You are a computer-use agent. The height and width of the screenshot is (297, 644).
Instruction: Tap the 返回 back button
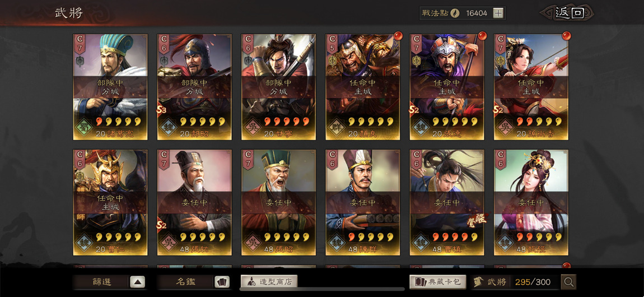pyautogui.click(x=569, y=13)
